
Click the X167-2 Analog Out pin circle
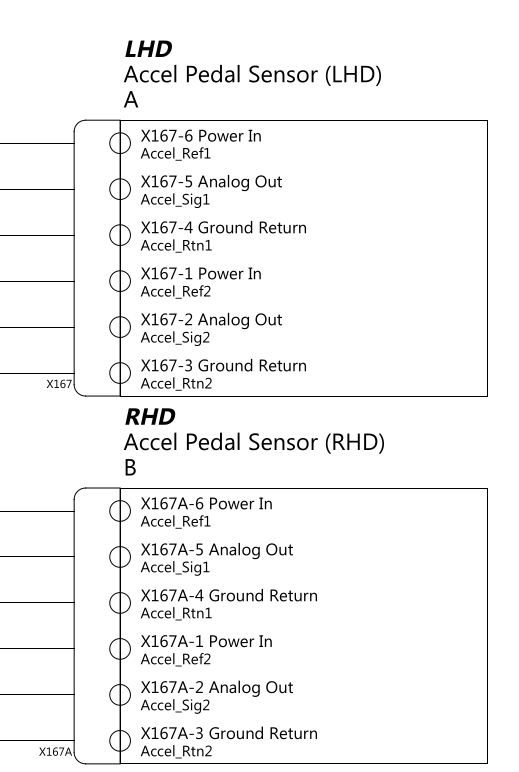tap(120, 327)
